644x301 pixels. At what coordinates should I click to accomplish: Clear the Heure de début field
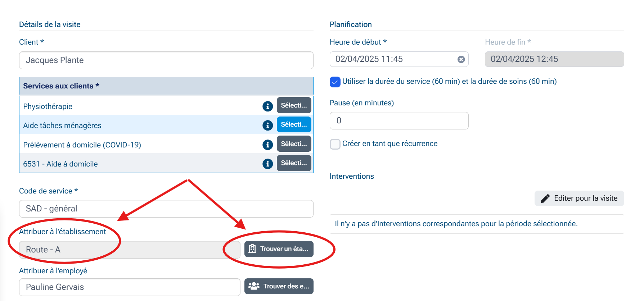pyautogui.click(x=461, y=59)
